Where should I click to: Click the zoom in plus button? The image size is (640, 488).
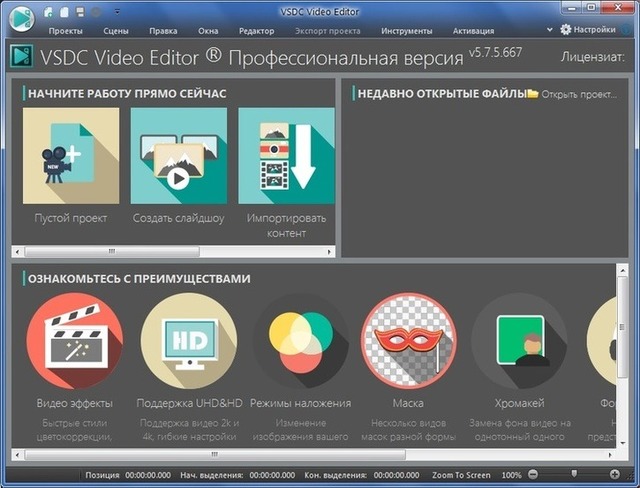click(x=615, y=475)
